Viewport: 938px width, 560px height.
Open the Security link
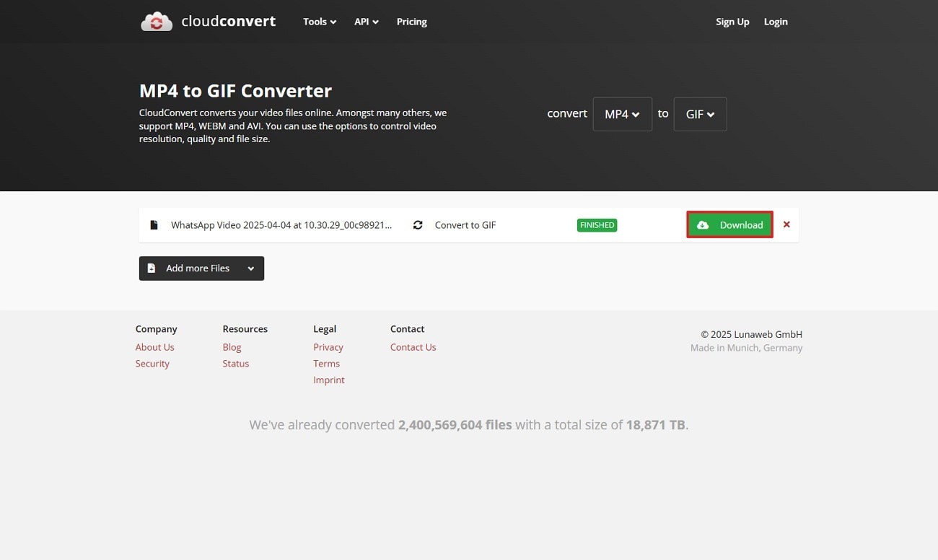tap(152, 364)
